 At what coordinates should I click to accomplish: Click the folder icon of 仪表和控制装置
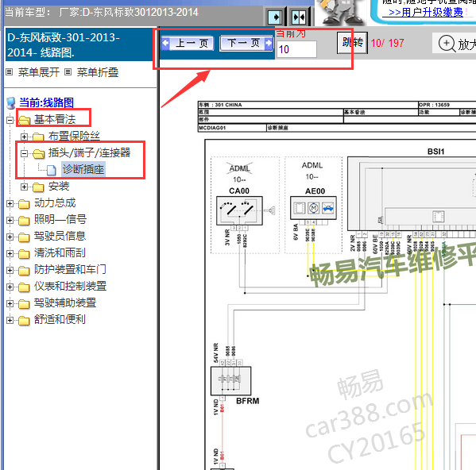click(24, 287)
